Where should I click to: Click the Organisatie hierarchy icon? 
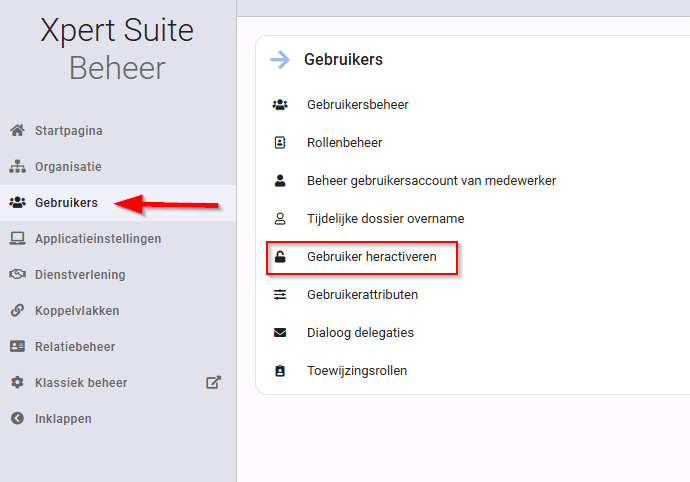pos(18,166)
